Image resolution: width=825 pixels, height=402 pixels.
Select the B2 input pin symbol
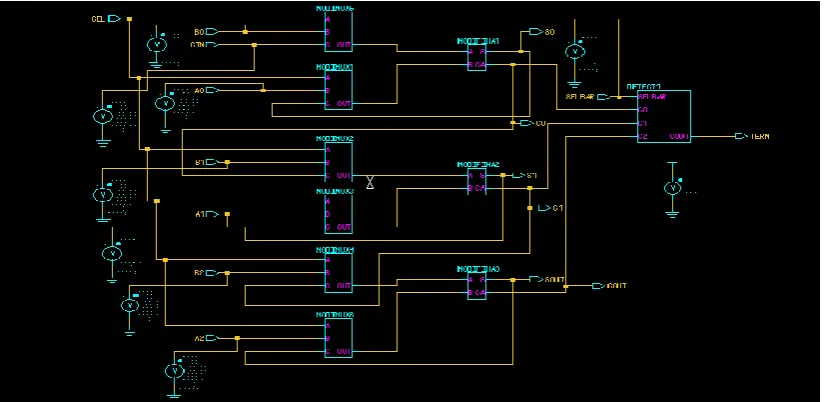[x=212, y=273]
